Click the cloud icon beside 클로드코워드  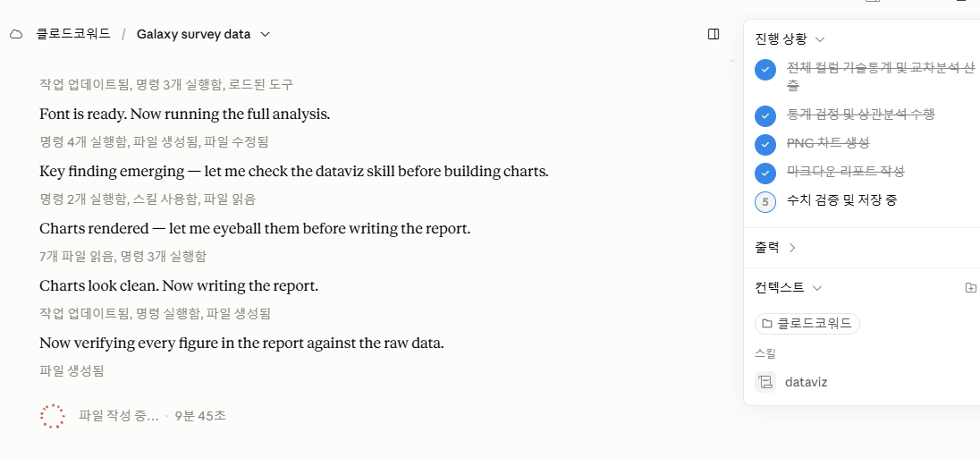point(16,34)
